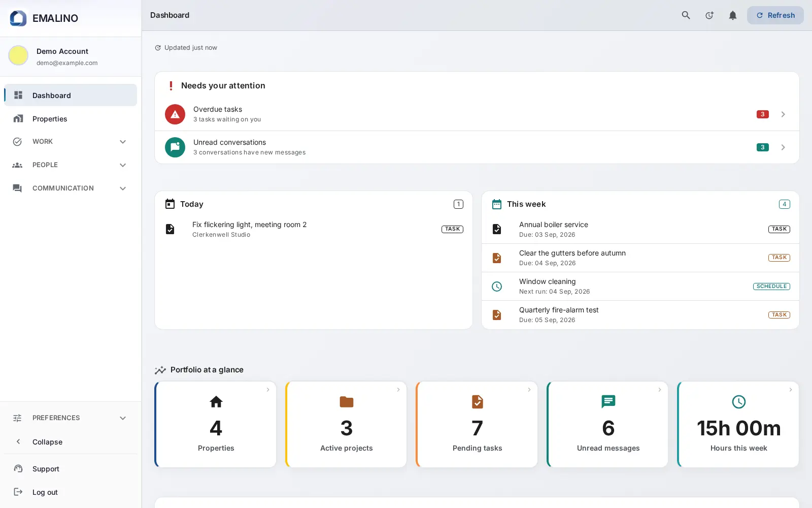Click the Window cleaning schedule clock icon
Image resolution: width=812 pixels, height=508 pixels.
497,287
